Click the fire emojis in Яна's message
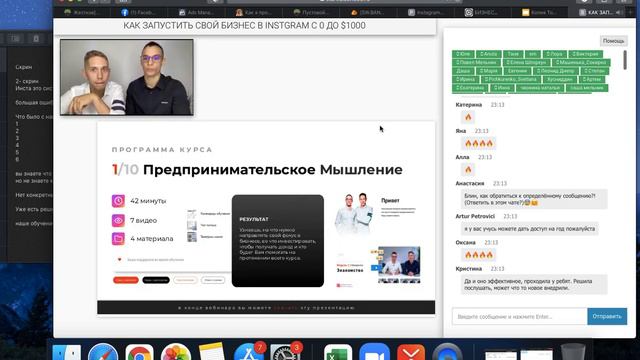 [x=479, y=143]
